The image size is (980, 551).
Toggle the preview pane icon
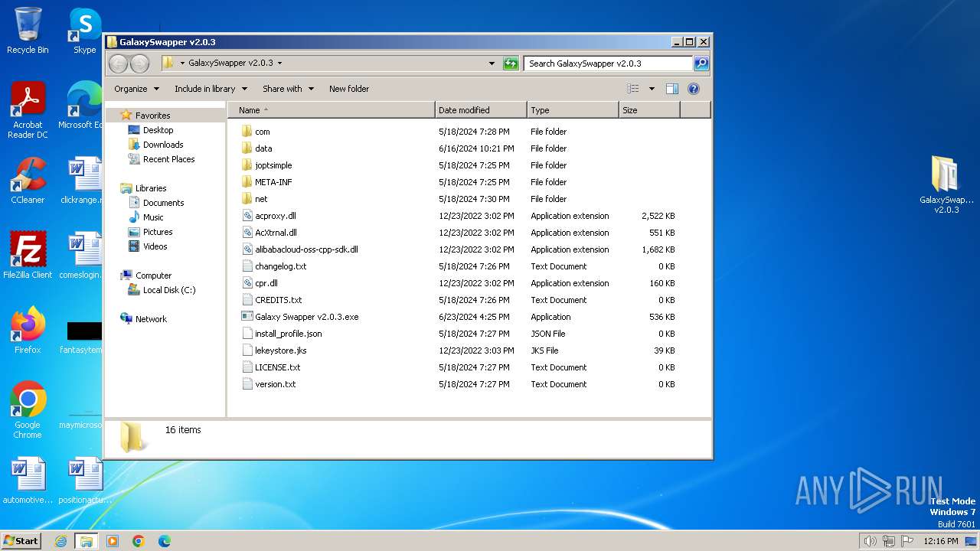coord(671,89)
